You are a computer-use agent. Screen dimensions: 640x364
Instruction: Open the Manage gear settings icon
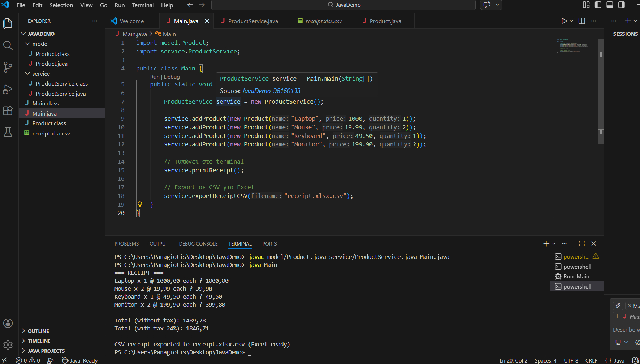(x=8, y=345)
